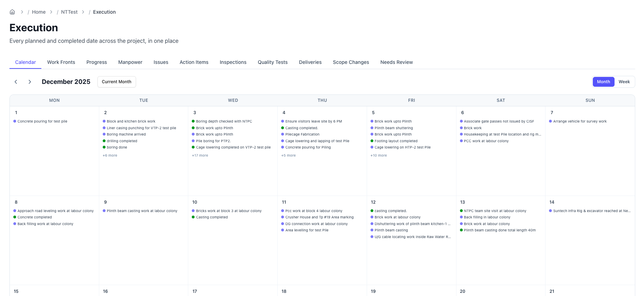
Task: Open 'boring done' event
Action: pos(115,147)
